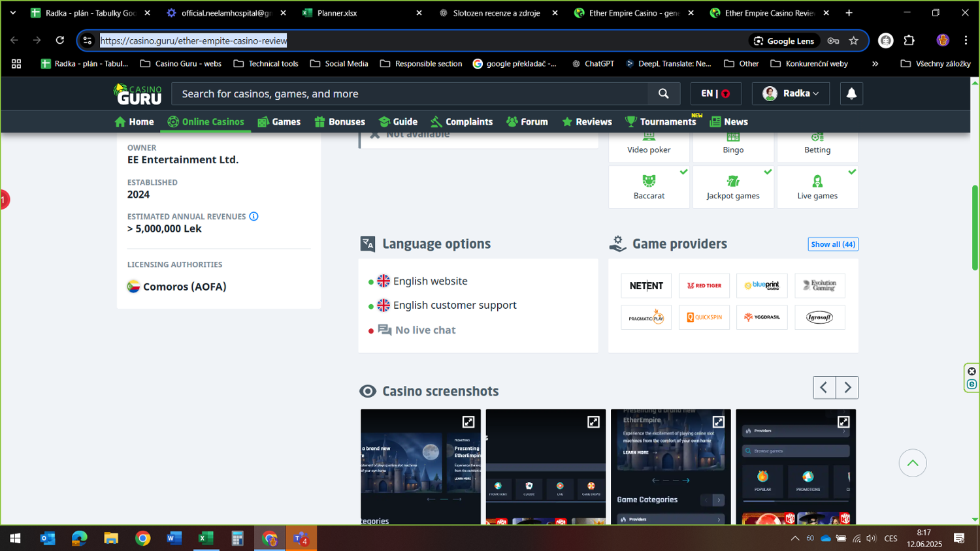Image resolution: width=980 pixels, height=551 pixels.
Task: Go to next casino screenshot with right arrow
Action: point(847,388)
